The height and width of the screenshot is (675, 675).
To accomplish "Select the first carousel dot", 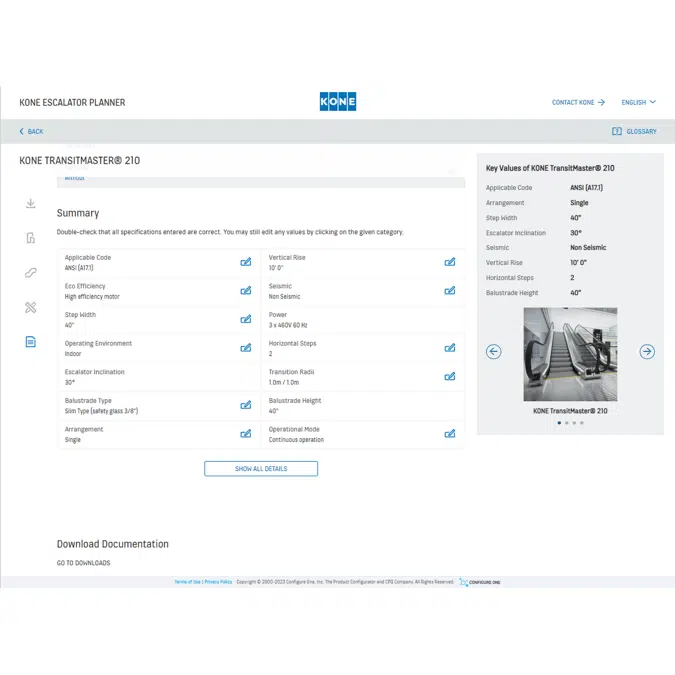I will (559, 423).
